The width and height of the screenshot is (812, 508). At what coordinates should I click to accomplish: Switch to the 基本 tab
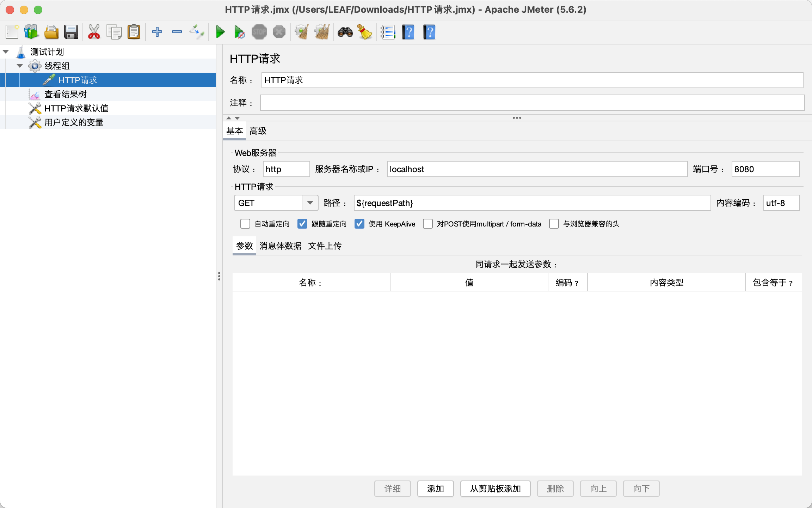click(235, 131)
